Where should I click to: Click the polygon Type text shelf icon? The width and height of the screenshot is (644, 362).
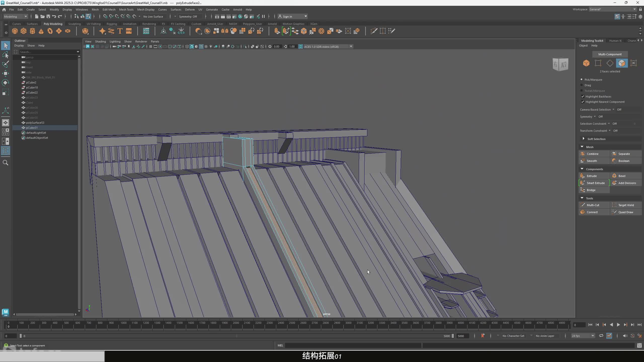coord(120,31)
